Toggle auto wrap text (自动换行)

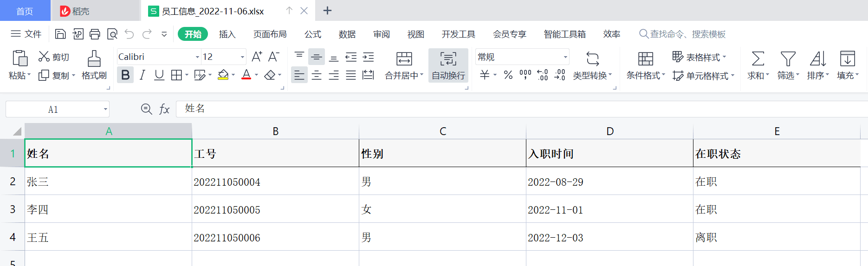click(x=448, y=65)
